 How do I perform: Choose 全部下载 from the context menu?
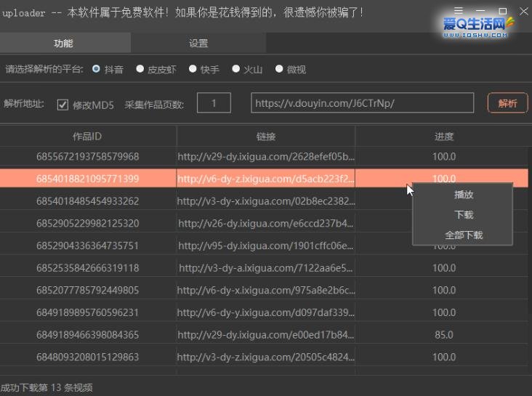coord(464,235)
